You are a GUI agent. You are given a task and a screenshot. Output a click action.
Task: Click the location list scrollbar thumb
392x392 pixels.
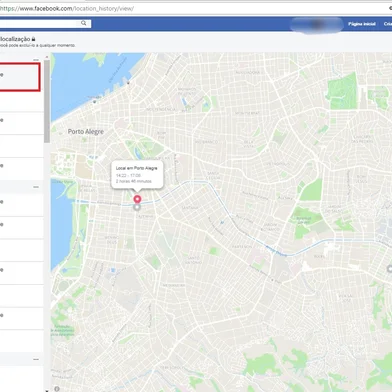[x=47, y=102]
